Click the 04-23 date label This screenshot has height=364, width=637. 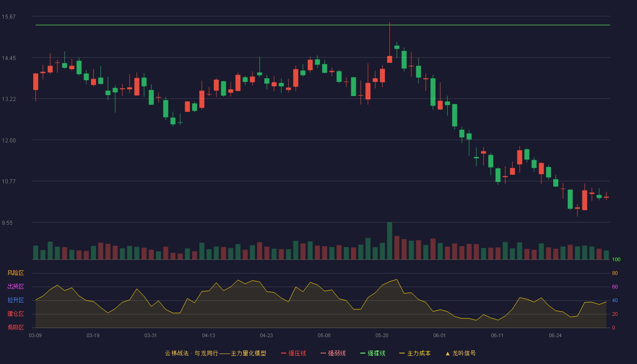coord(266,335)
